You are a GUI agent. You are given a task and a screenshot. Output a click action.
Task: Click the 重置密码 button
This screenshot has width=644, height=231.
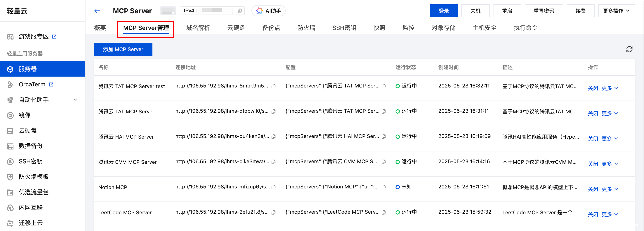pos(544,11)
